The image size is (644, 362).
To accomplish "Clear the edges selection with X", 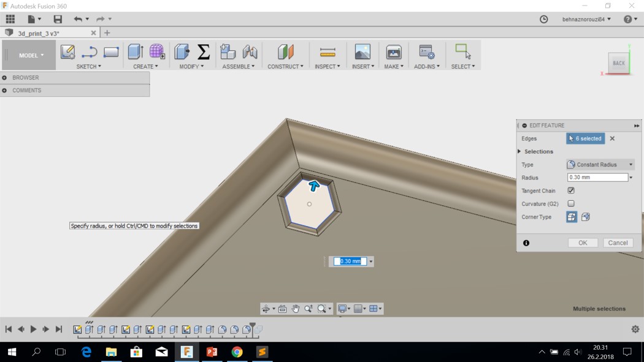I will pyautogui.click(x=612, y=138).
